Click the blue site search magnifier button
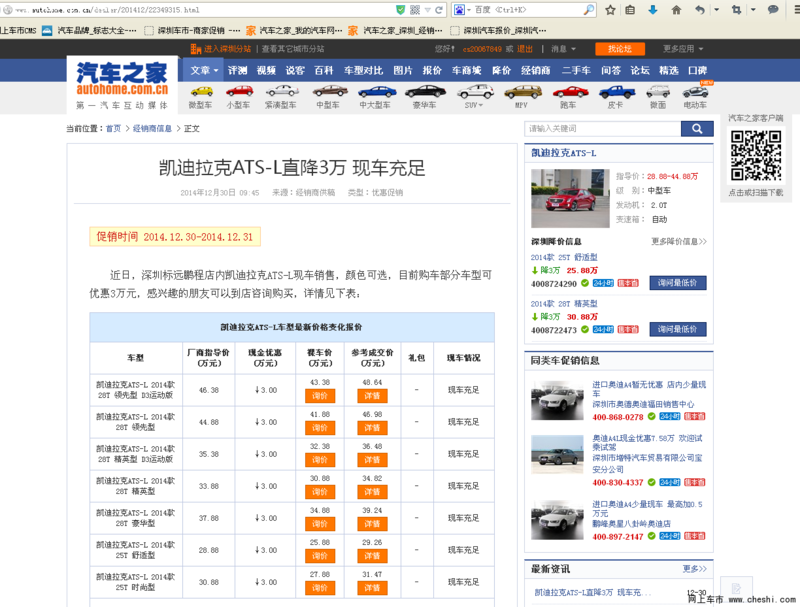The image size is (800, 607). click(x=697, y=129)
